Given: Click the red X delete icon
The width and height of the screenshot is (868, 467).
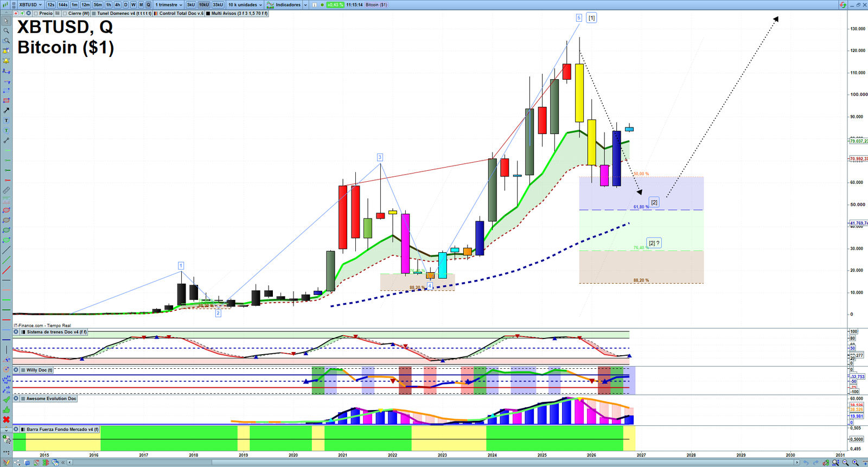Looking at the screenshot, I should click(x=6, y=420).
